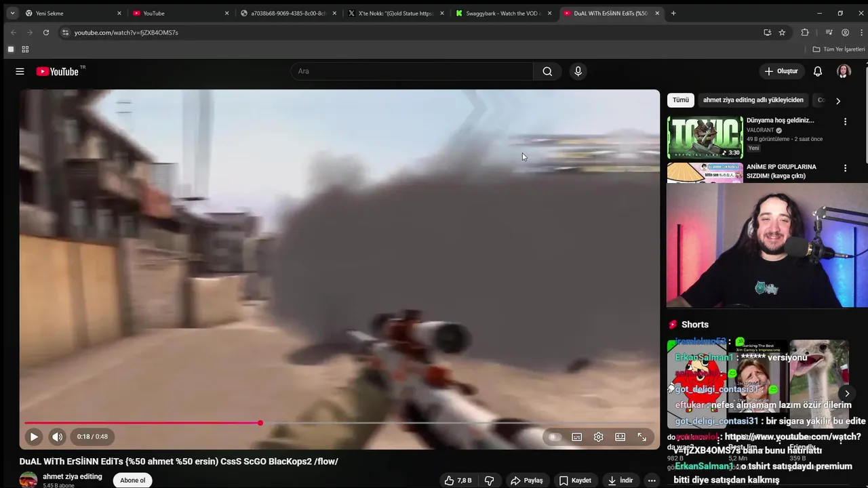Subscribe with the Abone ol button
Image resolution: width=868 pixels, height=488 pixels.
point(133,481)
